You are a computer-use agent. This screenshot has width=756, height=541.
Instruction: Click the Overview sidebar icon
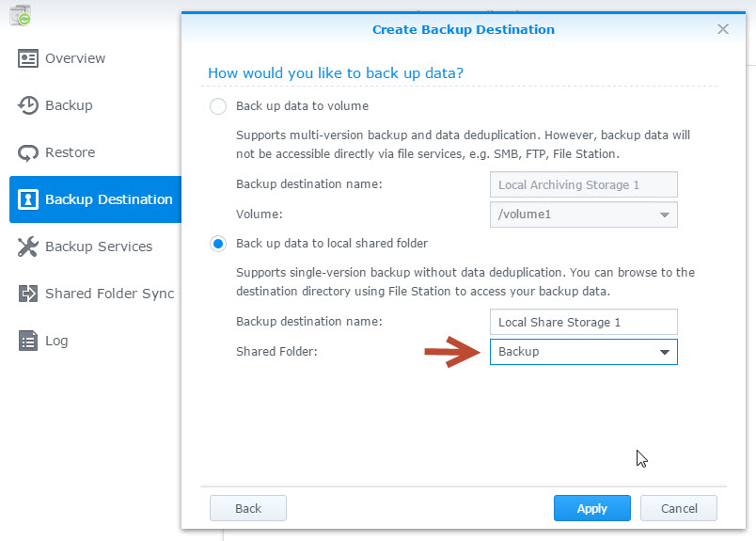(x=28, y=58)
